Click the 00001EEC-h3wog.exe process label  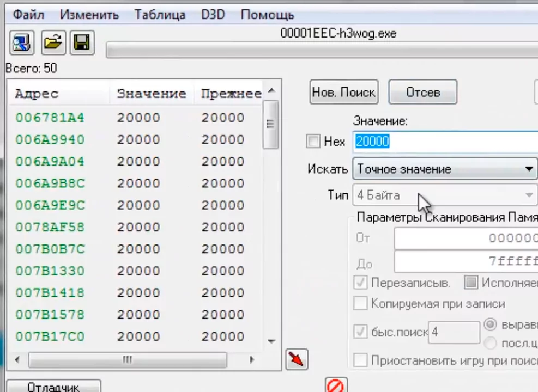[x=338, y=34]
